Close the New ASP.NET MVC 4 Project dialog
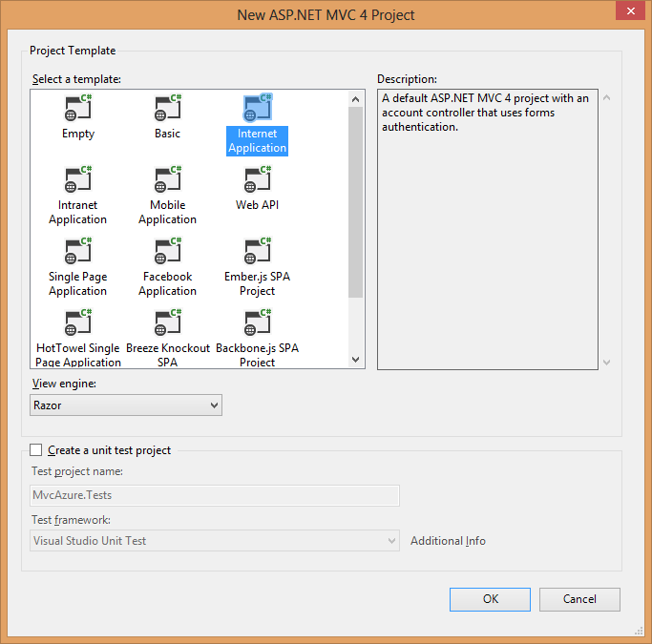Screen dimensions: 652x644 pyautogui.click(x=630, y=10)
